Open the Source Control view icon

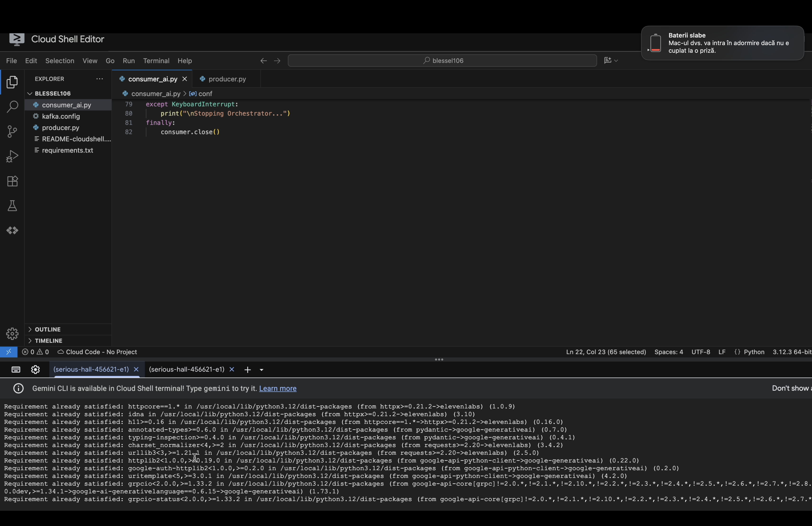12,131
